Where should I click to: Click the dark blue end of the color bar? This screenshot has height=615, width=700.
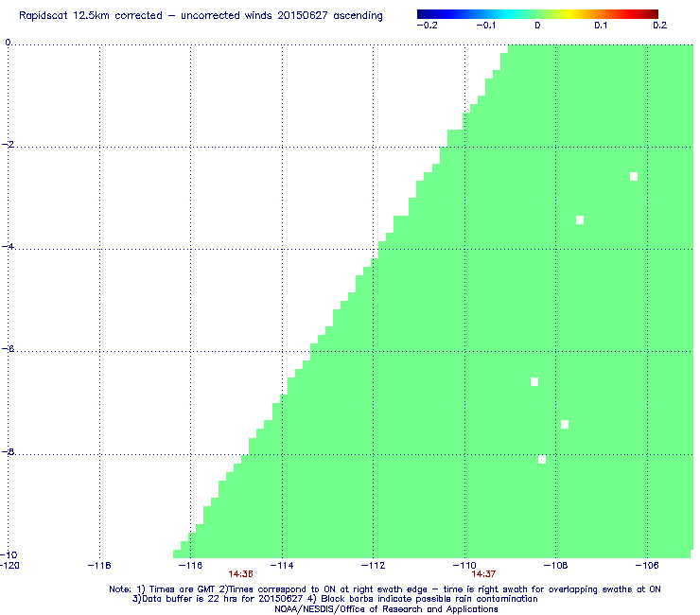[421, 14]
